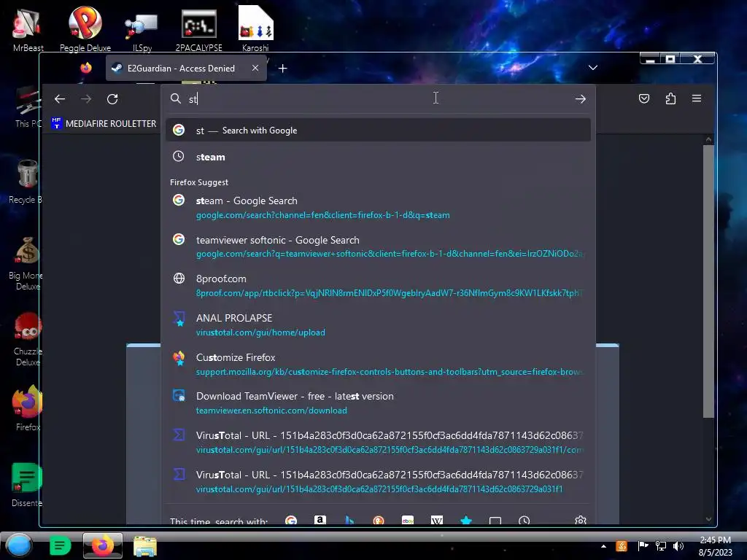Go back with the browser back arrow
Screen dimensions: 747x560
[x=60, y=99]
